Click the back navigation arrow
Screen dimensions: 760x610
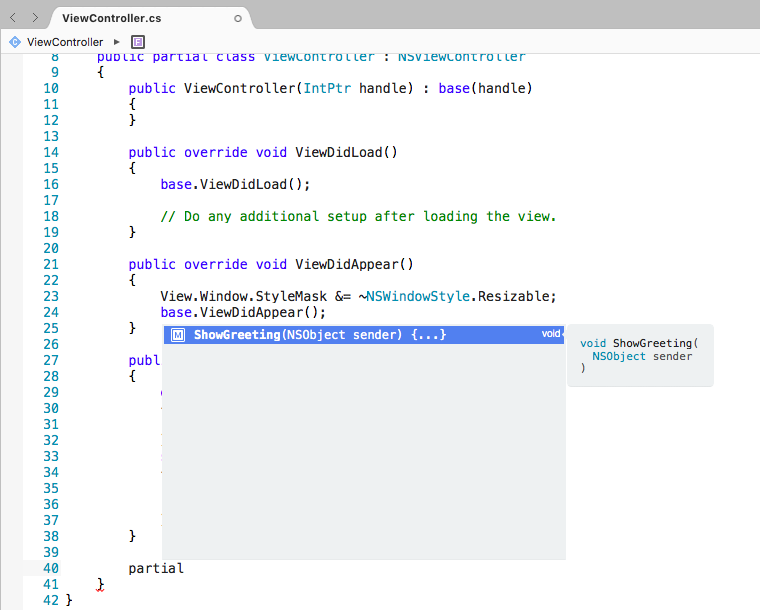(x=13, y=18)
